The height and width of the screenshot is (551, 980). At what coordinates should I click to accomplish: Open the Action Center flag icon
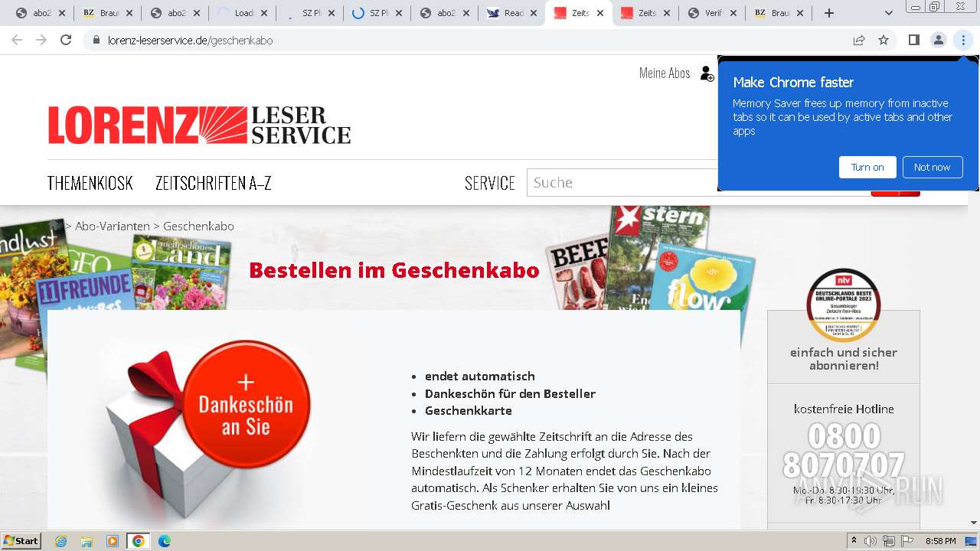pos(906,541)
